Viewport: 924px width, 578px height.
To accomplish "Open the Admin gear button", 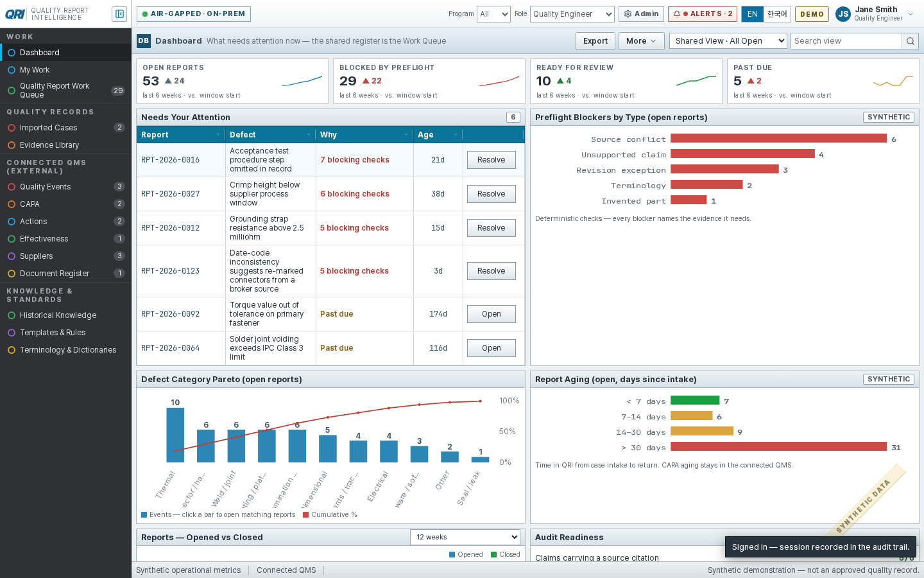I will [x=641, y=14].
